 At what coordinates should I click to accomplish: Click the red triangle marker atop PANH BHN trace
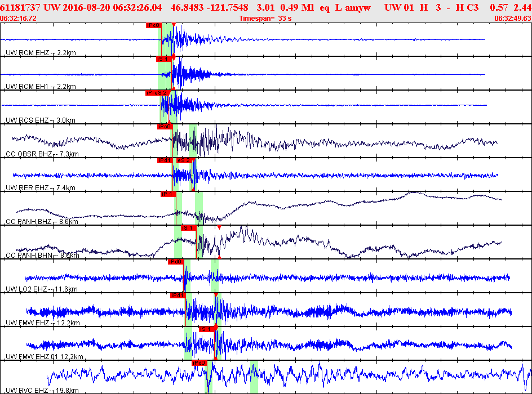(219, 227)
